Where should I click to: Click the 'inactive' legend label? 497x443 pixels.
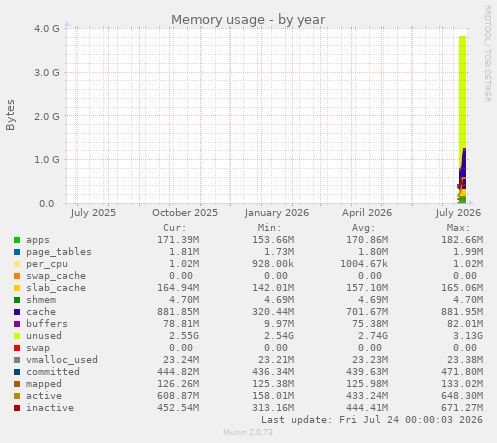50,408
